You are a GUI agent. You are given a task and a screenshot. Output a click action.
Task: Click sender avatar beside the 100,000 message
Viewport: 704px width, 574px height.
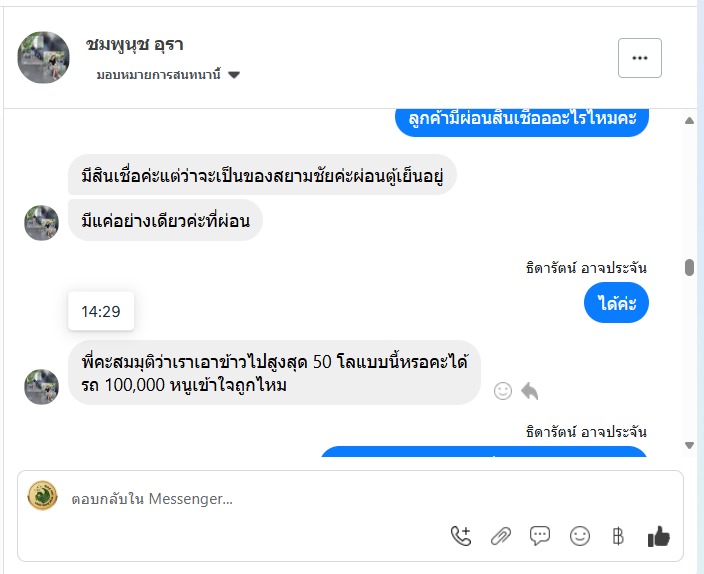pos(42,386)
